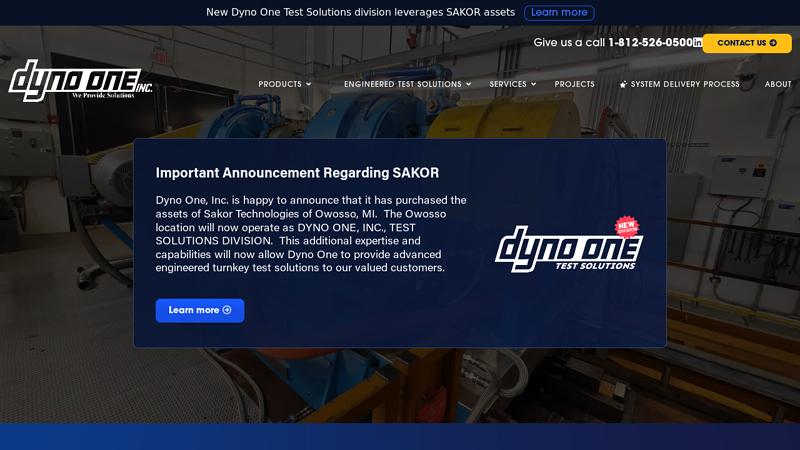The image size is (800, 450).
Task: Click the top banner SAKOR assets text
Action: click(360, 13)
